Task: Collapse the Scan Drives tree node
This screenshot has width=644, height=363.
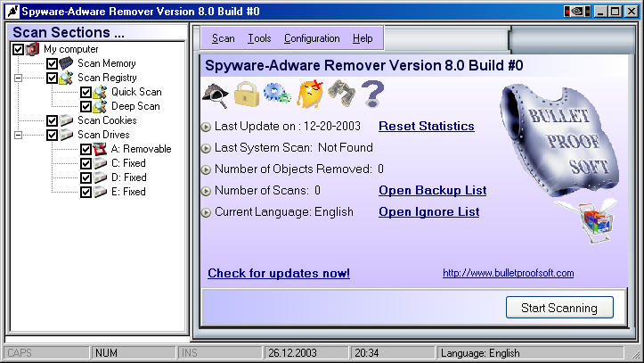Action: pos(18,135)
